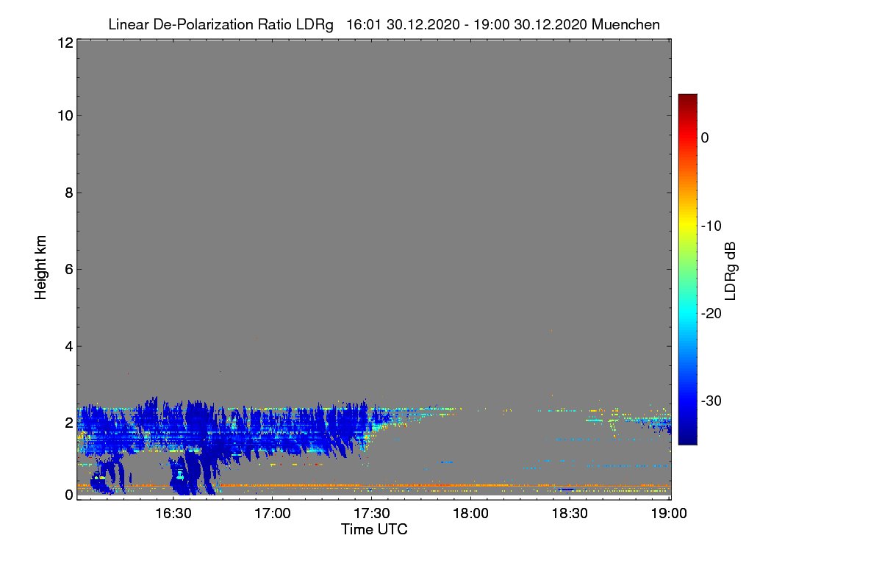Click the dark red top of colorbar
Screen dimensions: 882x588
[687, 101]
